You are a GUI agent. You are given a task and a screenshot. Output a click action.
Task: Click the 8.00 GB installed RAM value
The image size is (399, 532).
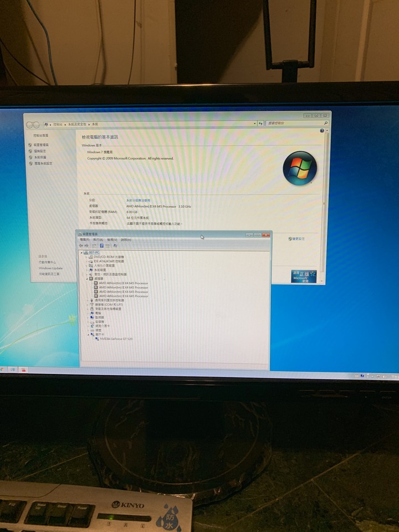[x=132, y=212]
